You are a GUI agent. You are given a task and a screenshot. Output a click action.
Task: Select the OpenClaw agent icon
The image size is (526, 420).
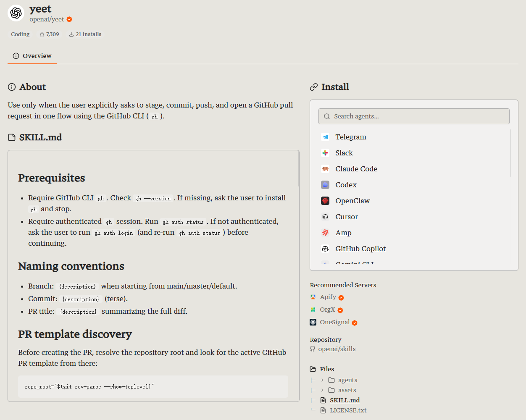coord(325,201)
